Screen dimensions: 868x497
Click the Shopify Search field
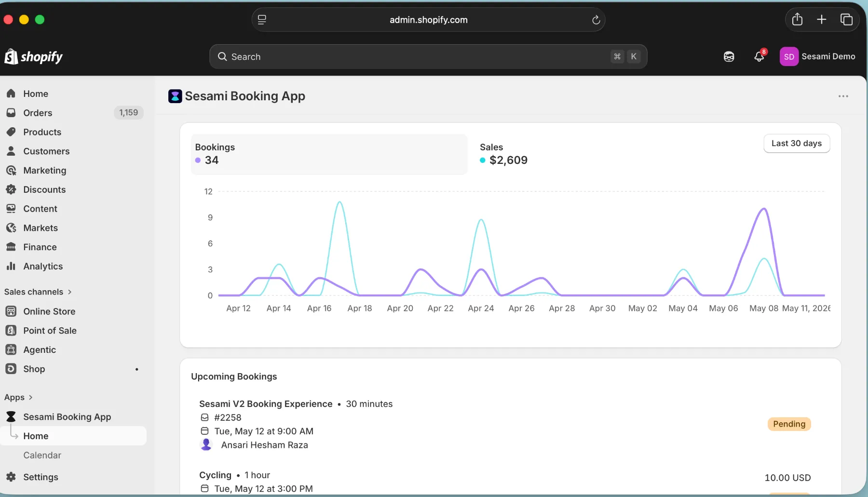click(428, 56)
